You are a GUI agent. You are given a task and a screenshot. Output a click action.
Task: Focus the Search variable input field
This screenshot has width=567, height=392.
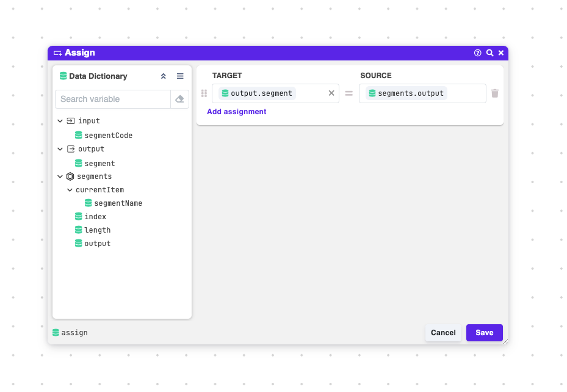point(113,99)
